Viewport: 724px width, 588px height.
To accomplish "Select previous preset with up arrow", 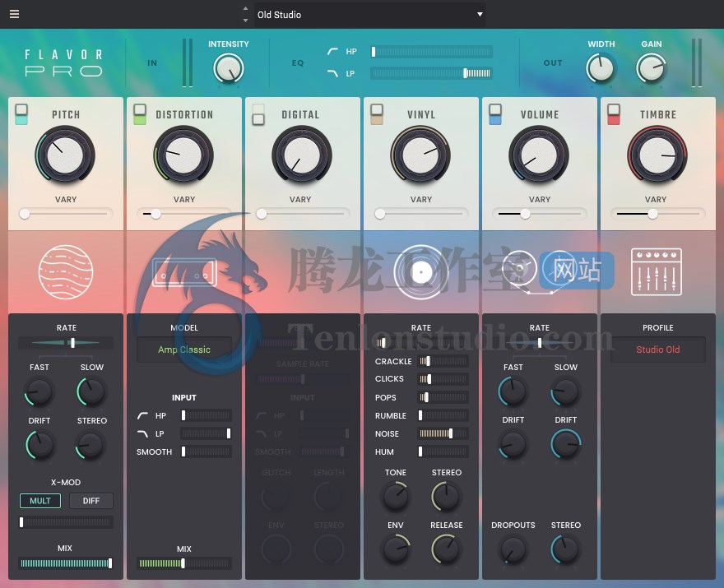I will [246, 8].
